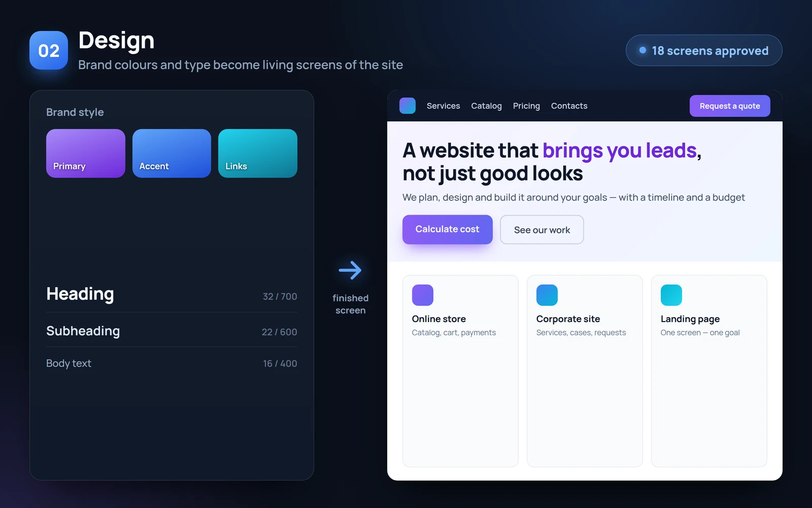Click the See our work button
Image resolution: width=812 pixels, height=508 pixels.
coord(542,230)
